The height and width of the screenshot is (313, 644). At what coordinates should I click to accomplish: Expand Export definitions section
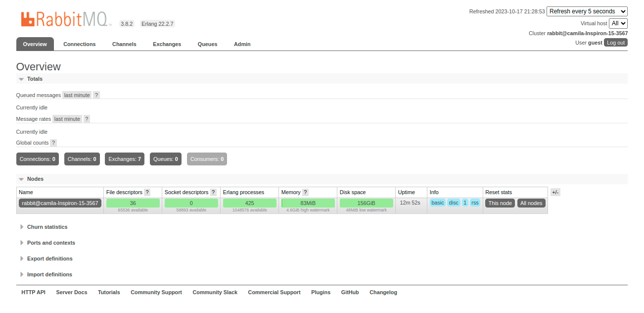[46, 259]
